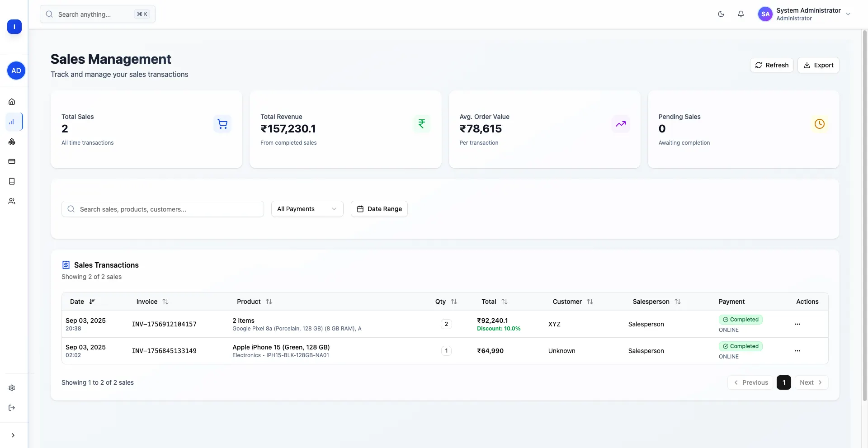Open the home icon in the sidebar
The image size is (868, 448).
click(x=12, y=102)
